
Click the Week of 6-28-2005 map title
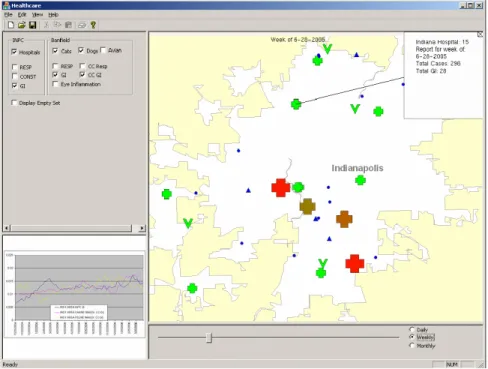point(297,40)
